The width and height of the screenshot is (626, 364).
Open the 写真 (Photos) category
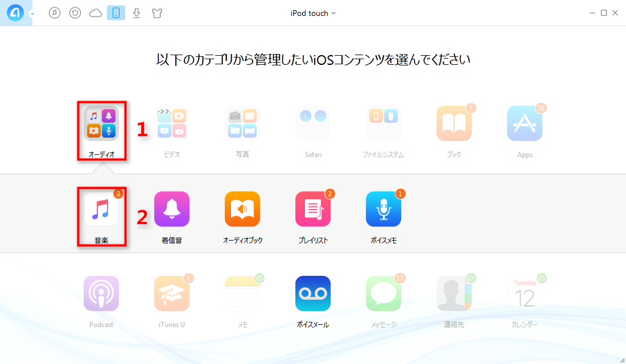point(242,124)
